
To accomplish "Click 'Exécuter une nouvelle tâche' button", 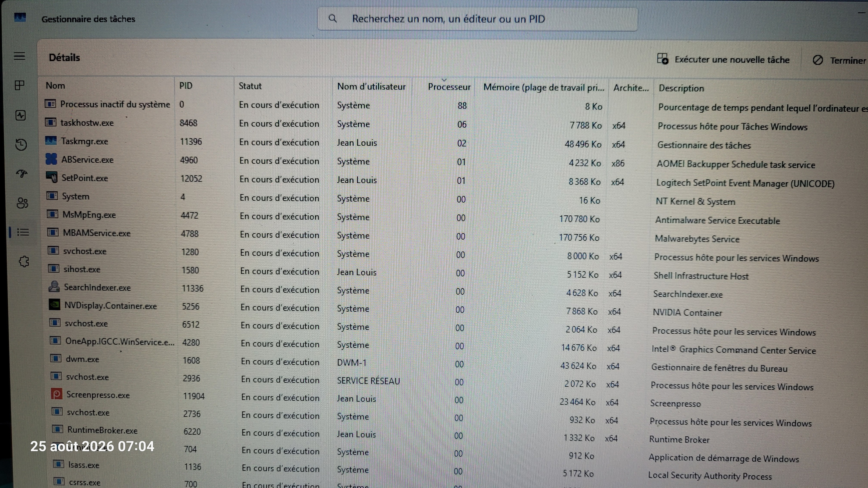I will [723, 59].
